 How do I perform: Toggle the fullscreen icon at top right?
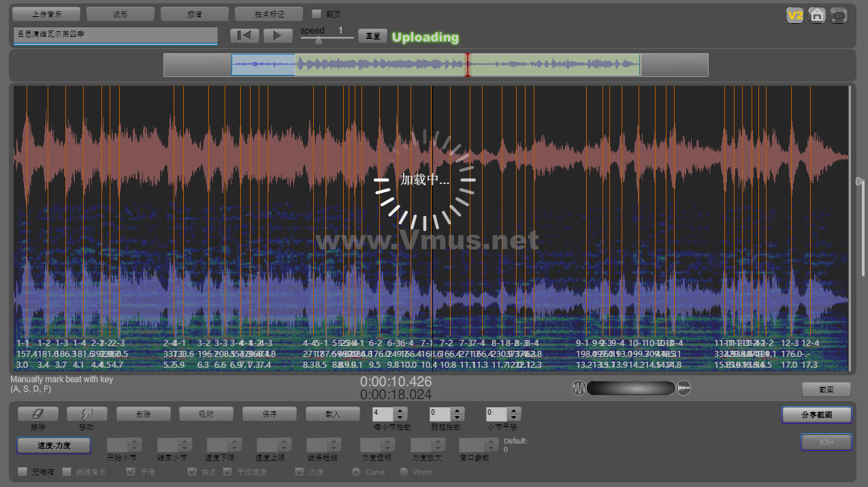tap(839, 15)
